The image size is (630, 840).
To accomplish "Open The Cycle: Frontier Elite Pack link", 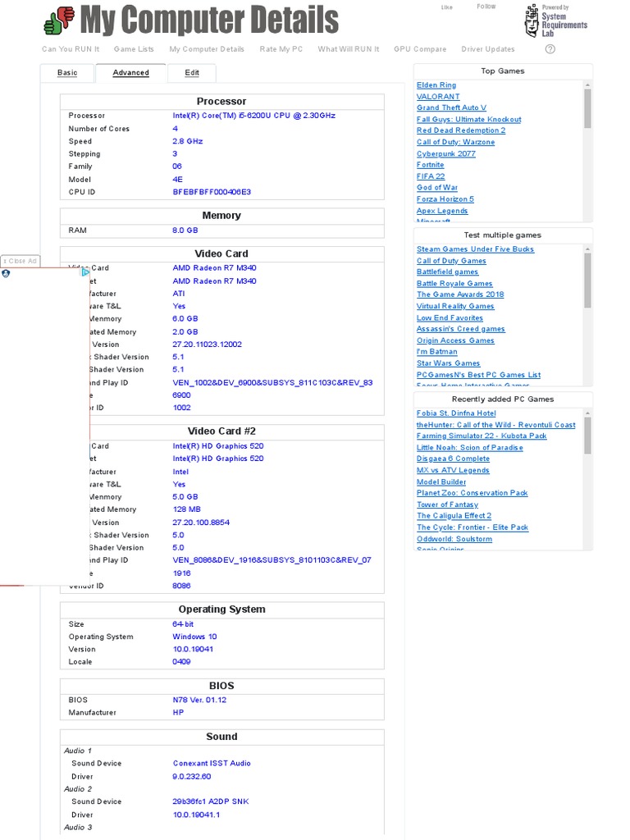I will click(x=472, y=527).
